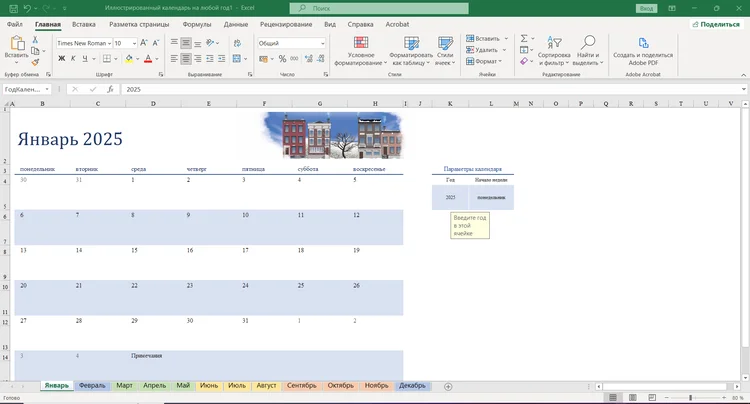The height and width of the screenshot is (404, 750).
Task: Click the Copy icon in clipboard group
Action: pos(35,51)
